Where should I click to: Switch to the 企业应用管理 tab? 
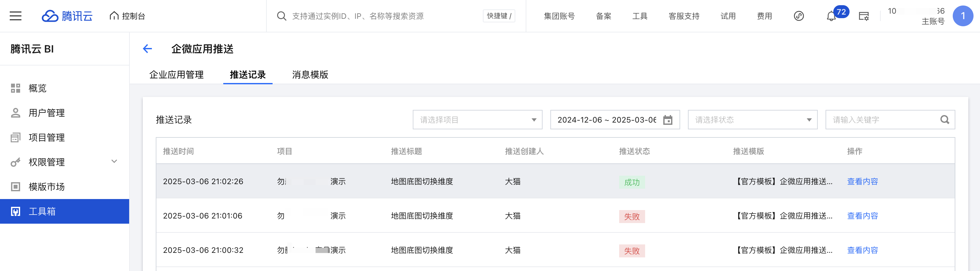(177, 75)
